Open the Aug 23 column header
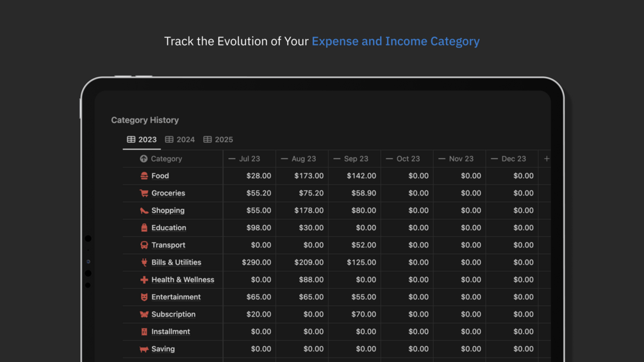Viewport: 644px width, 362px height. point(302,158)
